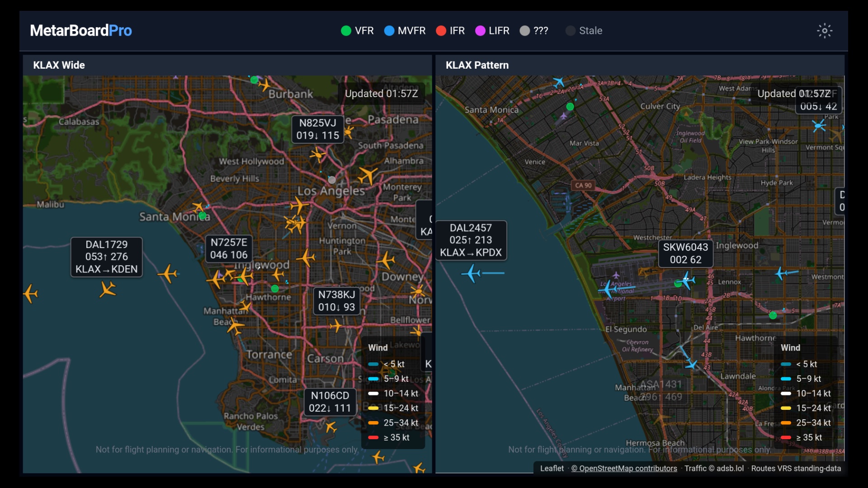Image resolution: width=868 pixels, height=488 pixels.
Task: Click the Stale legend entry
Action: (x=584, y=31)
